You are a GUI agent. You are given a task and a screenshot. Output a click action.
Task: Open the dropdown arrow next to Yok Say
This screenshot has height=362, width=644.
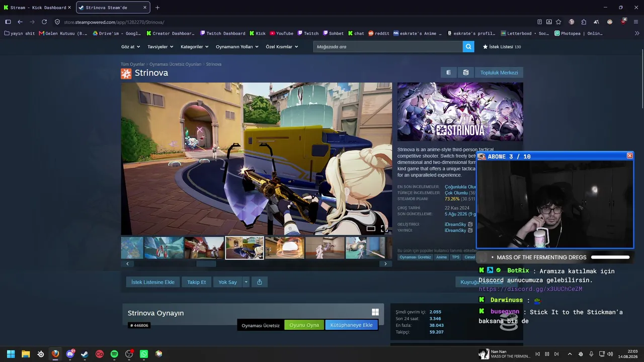[246, 282]
